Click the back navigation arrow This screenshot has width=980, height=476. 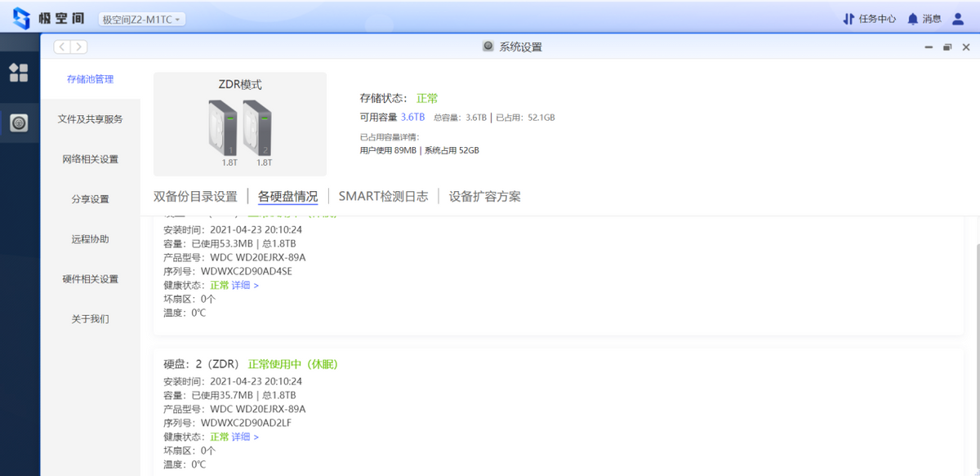tap(61, 47)
